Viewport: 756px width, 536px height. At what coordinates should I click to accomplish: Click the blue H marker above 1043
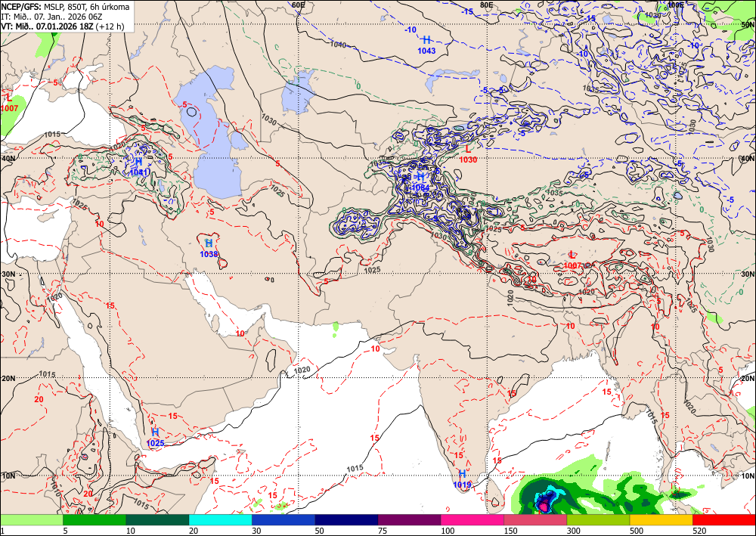click(426, 40)
